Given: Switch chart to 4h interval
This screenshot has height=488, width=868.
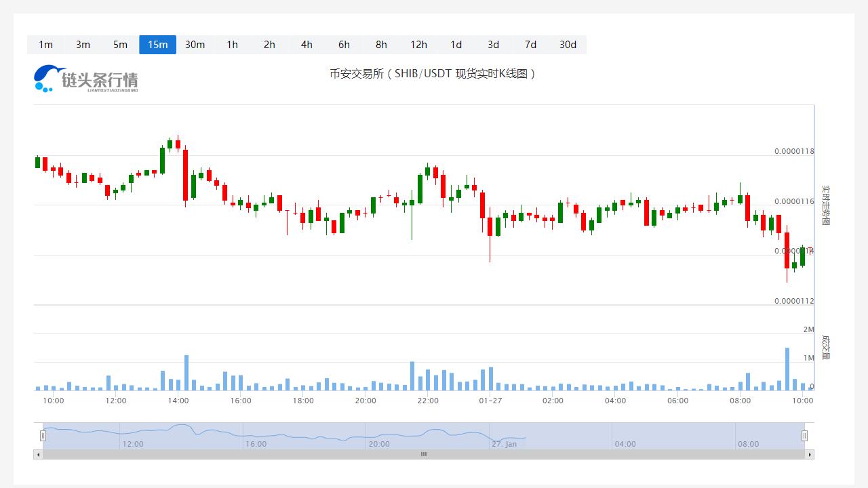Looking at the screenshot, I should pyautogui.click(x=307, y=45).
